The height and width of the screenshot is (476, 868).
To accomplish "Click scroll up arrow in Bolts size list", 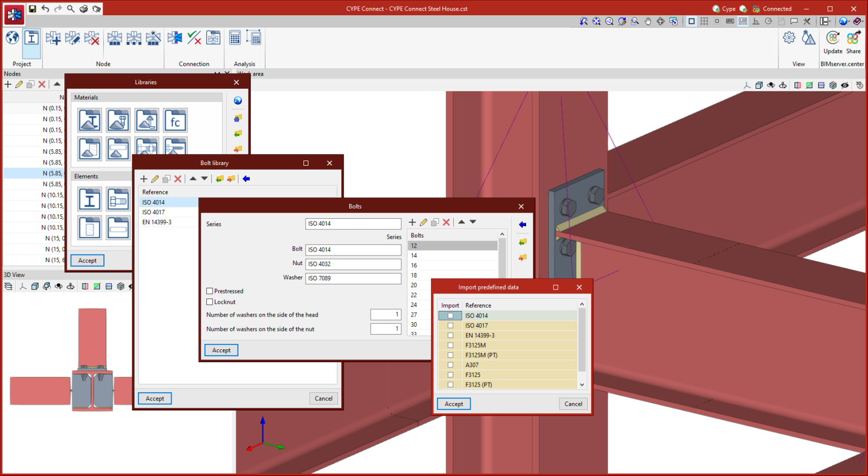I will pos(502,234).
